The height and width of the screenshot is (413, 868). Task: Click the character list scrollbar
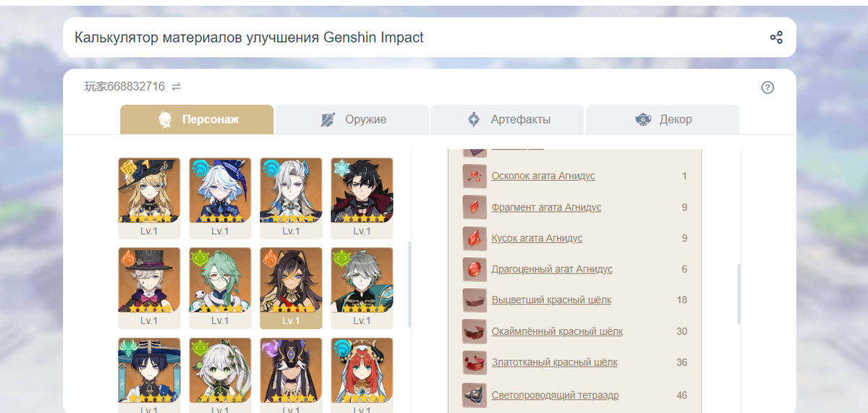[x=409, y=284]
